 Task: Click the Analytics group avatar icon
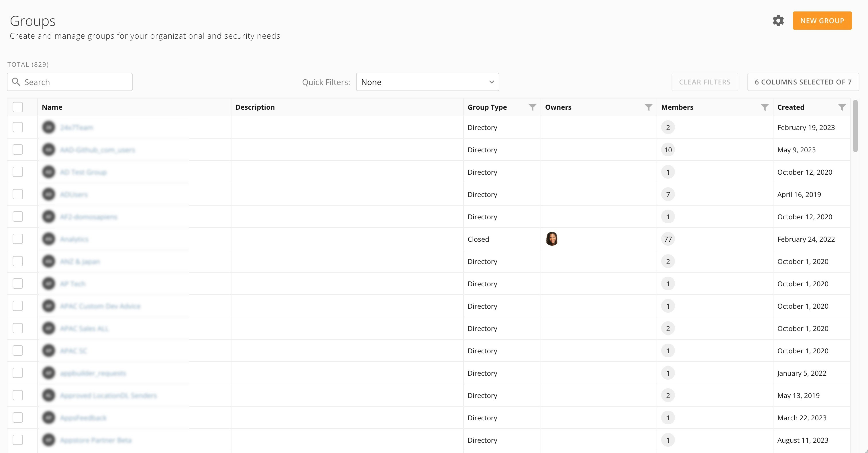(x=48, y=239)
